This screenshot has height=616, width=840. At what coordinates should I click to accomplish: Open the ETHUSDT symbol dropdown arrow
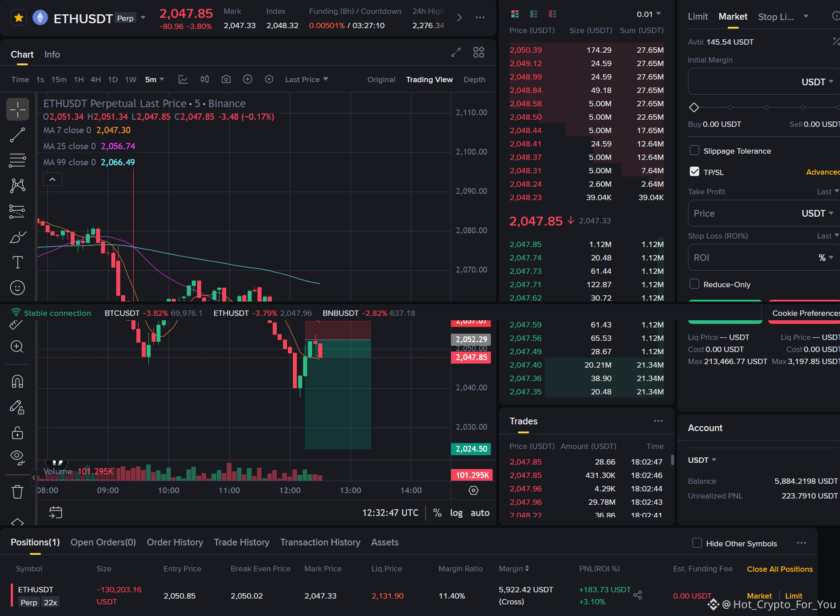[143, 18]
